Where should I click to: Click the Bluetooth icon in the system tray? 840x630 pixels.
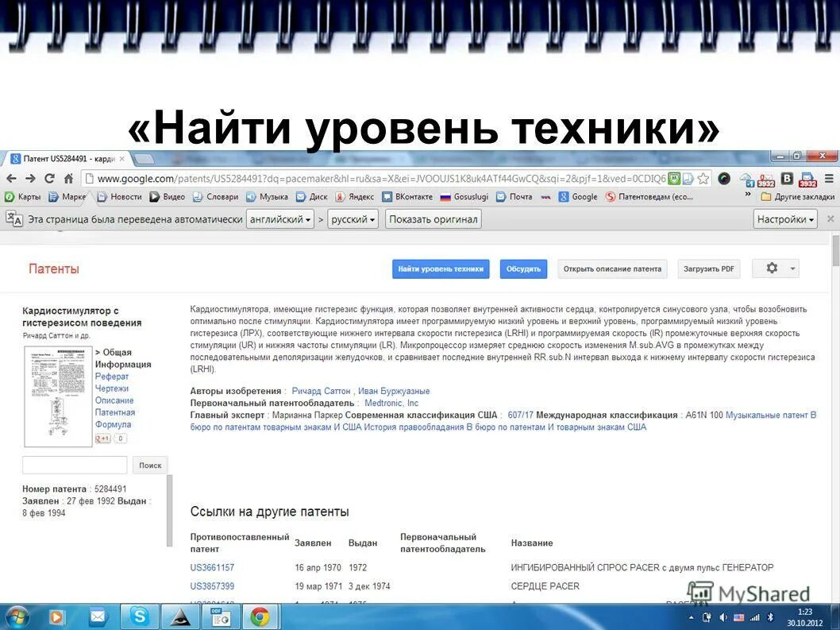[x=770, y=617]
